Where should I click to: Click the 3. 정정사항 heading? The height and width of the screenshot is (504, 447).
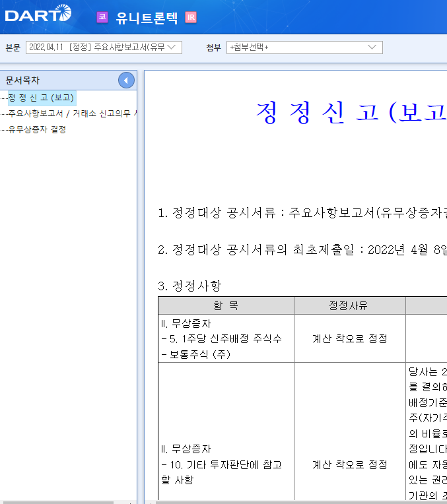(x=189, y=286)
